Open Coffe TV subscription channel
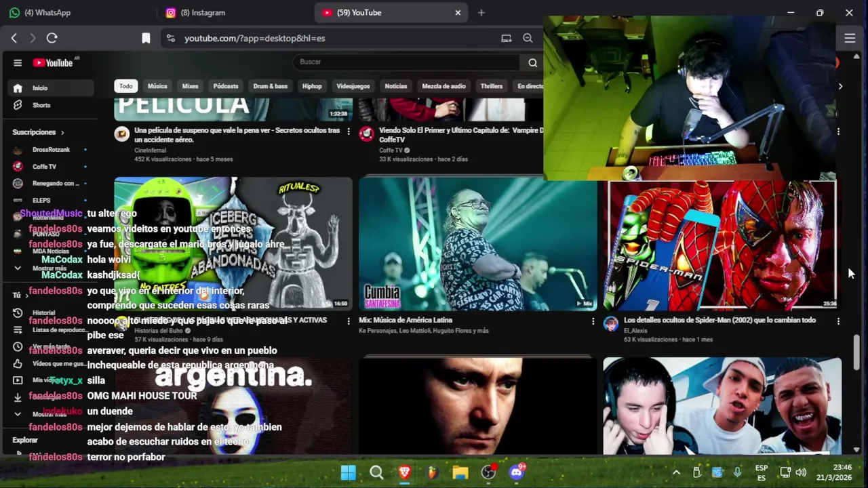Viewport: 868px width, 488px height. (51, 167)
